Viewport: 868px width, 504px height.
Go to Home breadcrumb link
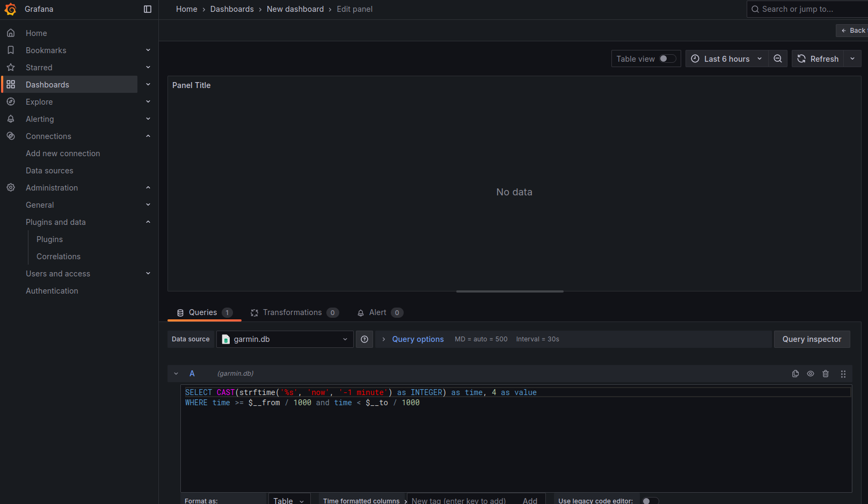(x=187, y=9)
